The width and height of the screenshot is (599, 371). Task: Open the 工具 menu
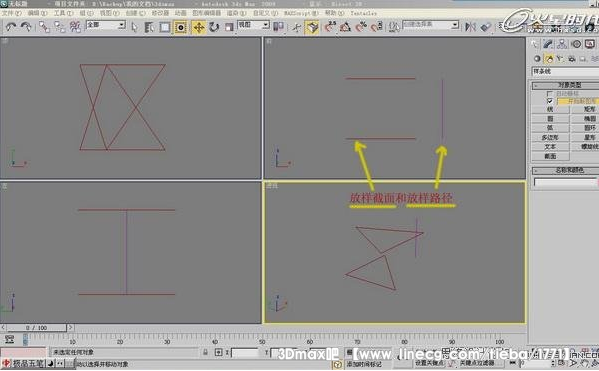click(x=63, y=13)
